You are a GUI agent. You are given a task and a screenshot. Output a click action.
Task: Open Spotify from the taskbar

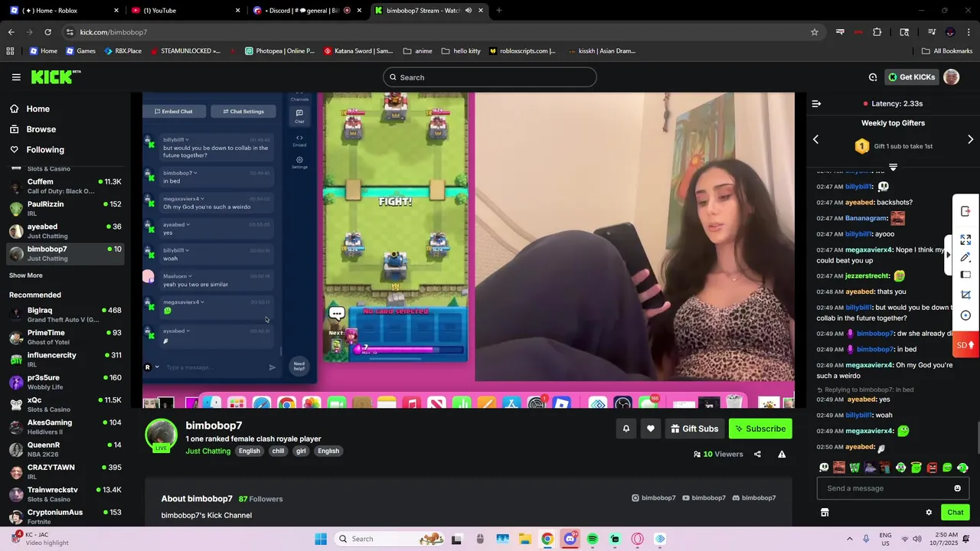[593, 539]
